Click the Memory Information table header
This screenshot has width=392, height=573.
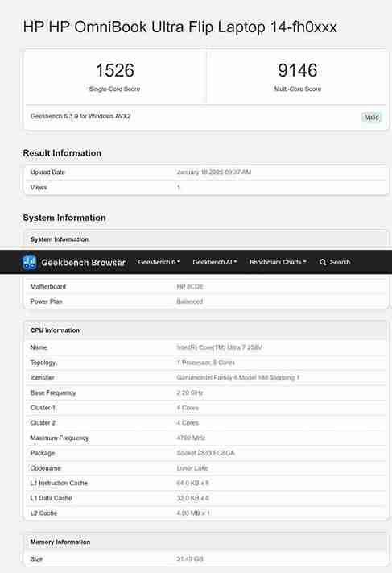coord(60,542)
